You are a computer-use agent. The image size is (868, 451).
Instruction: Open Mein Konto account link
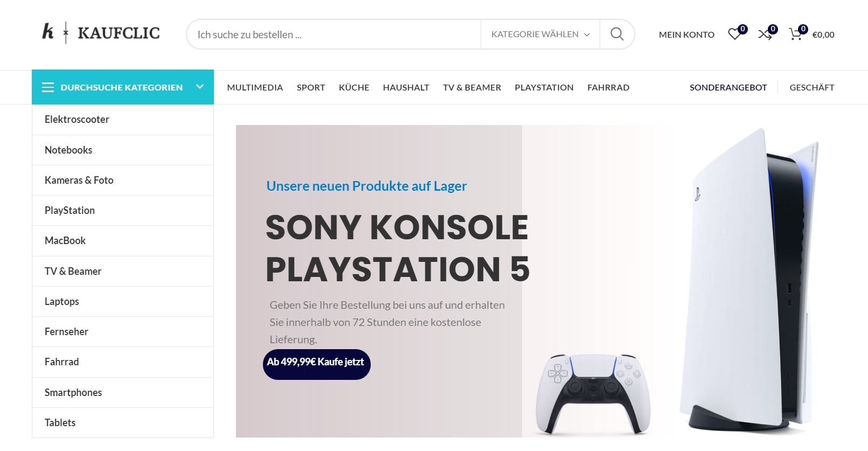(x=686, y=34)
